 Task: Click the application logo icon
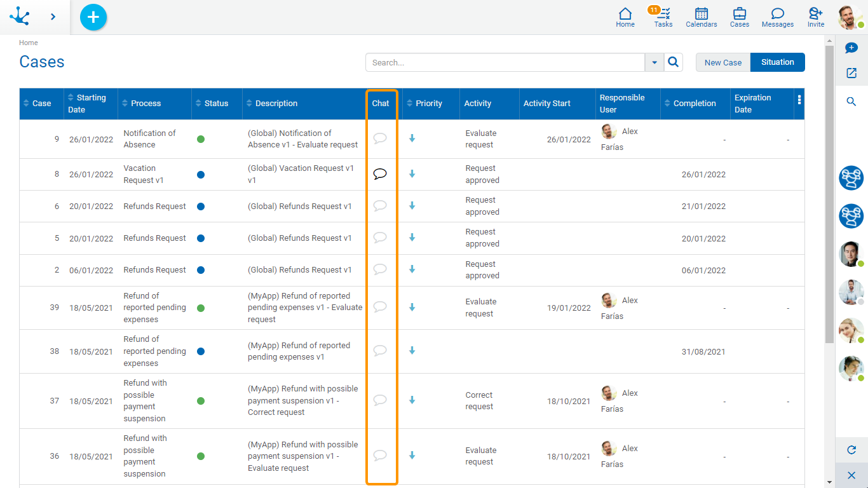[x=20, y=16]
